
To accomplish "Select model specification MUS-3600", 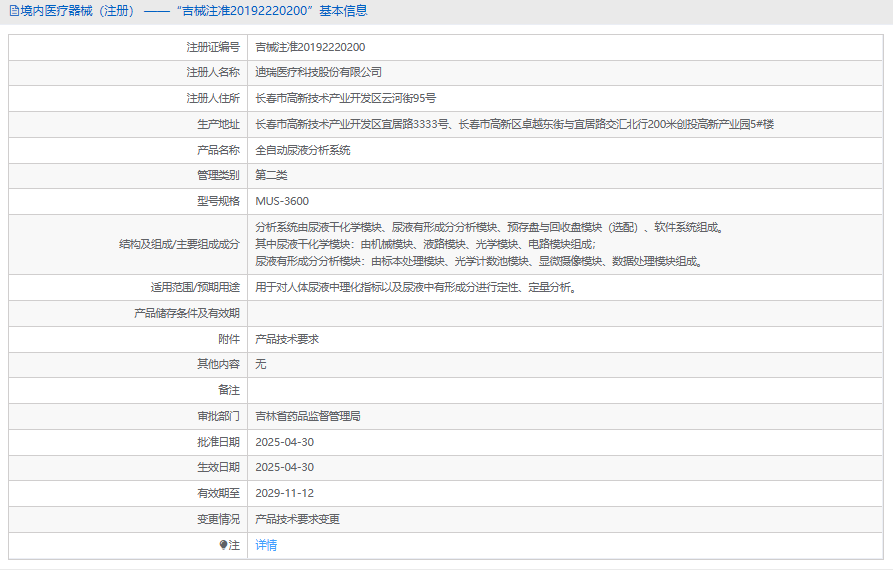I will coord(282,201).
